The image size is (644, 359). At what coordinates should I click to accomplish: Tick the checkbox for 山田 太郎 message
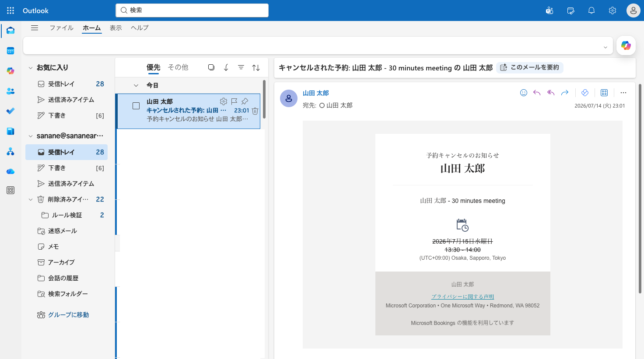(136, 106)
